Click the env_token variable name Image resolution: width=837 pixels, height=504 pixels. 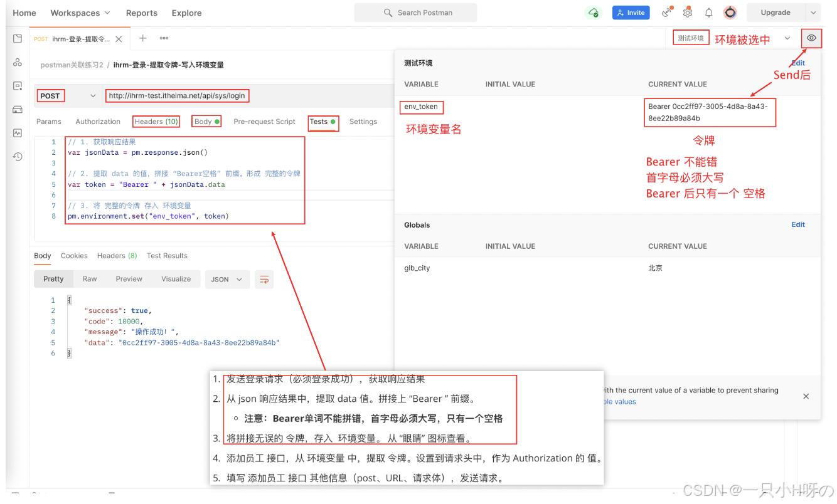pyautogui.click(x=421, y=107)
